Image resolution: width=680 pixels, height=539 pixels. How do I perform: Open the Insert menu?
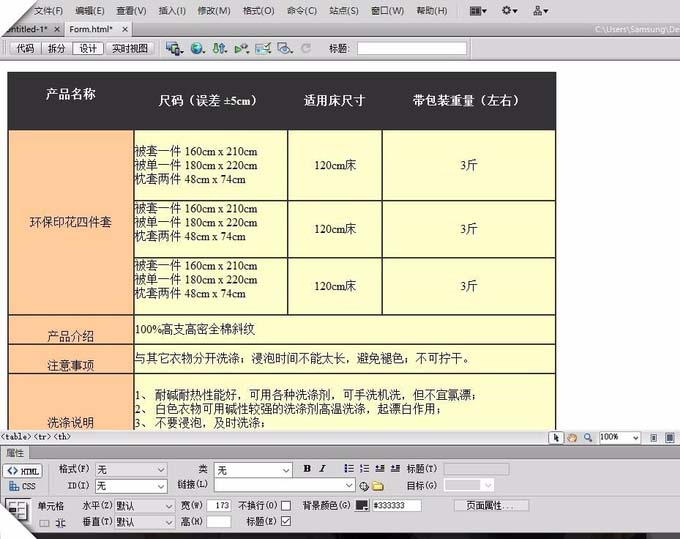click(172, 10)
